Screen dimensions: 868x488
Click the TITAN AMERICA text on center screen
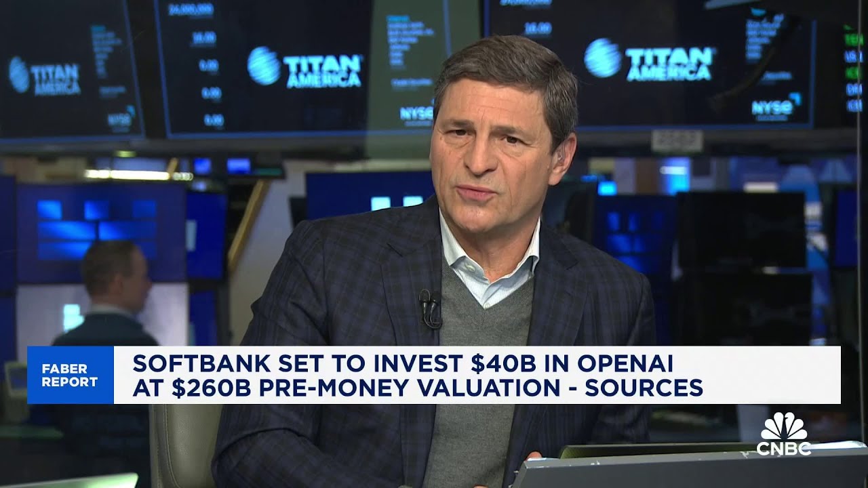tap(322, 70)
